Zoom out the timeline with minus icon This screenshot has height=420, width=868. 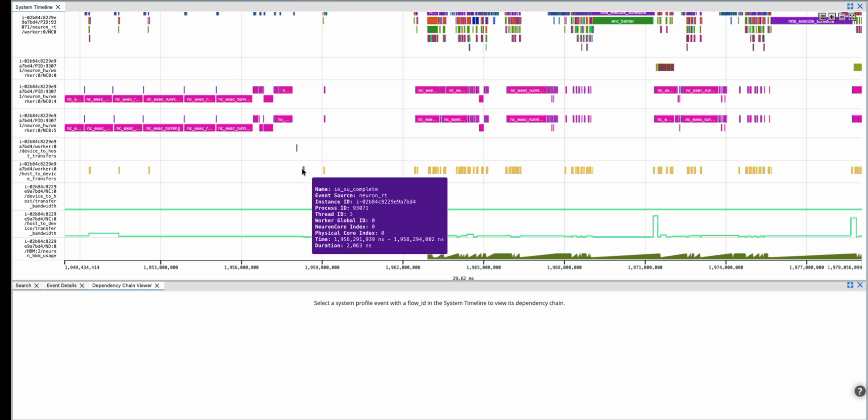[842, 17]
